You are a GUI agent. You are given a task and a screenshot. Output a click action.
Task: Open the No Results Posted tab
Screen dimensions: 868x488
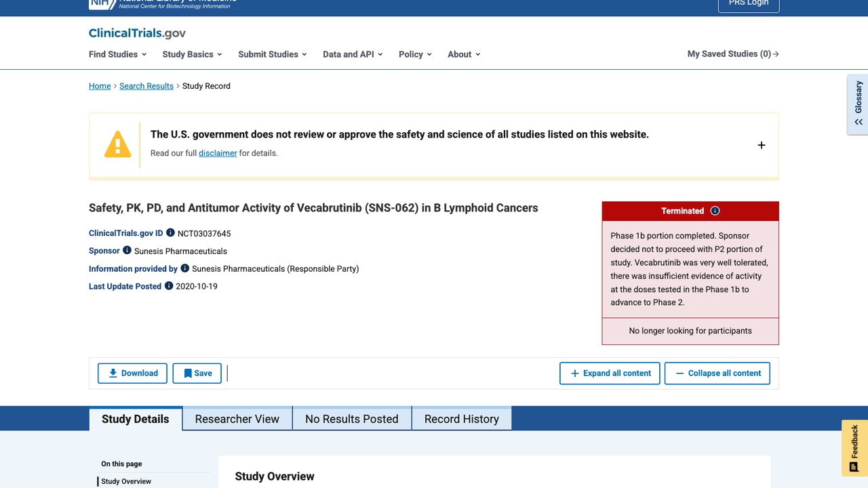(352, 419)
